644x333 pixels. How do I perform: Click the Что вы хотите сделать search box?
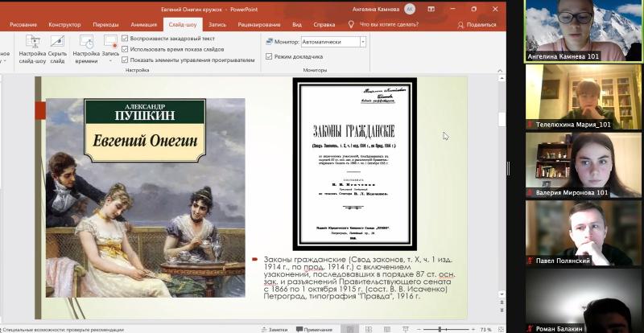[389, 25]
